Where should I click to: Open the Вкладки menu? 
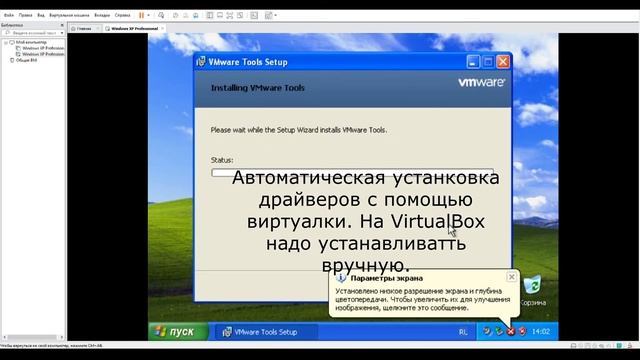[102, 15]
